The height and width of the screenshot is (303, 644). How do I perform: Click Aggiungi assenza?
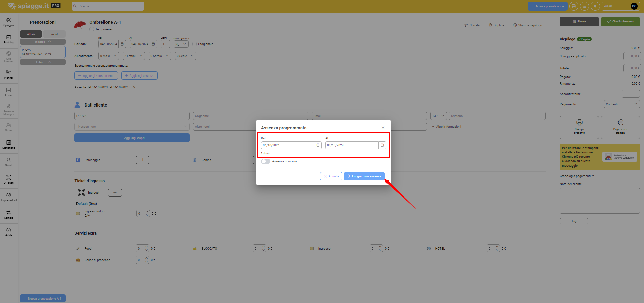pos(140,75)
